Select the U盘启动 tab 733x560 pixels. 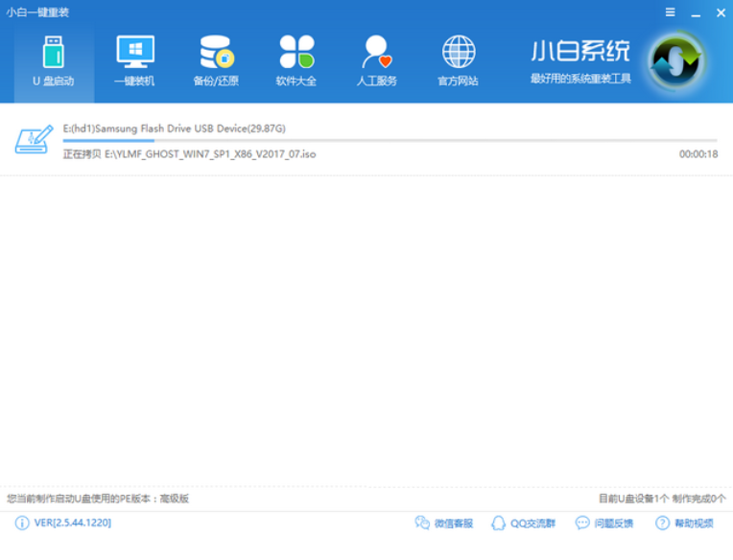(x=53, y=61)
